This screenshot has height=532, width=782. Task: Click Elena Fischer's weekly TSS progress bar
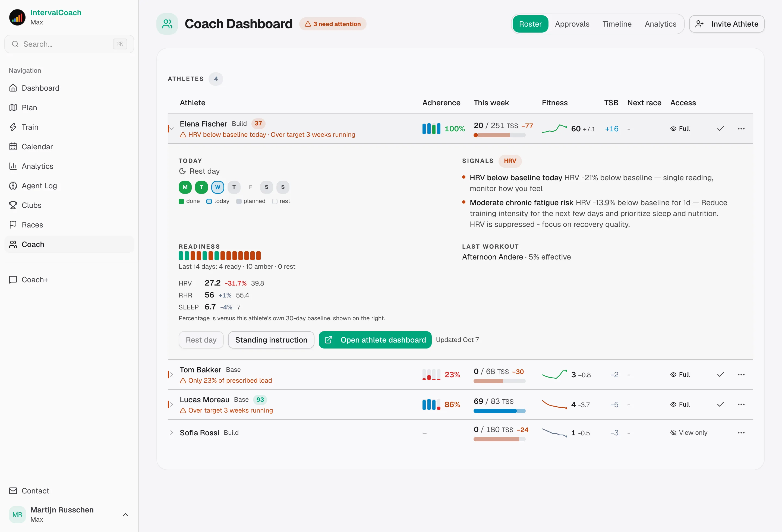tap(499, 135)
